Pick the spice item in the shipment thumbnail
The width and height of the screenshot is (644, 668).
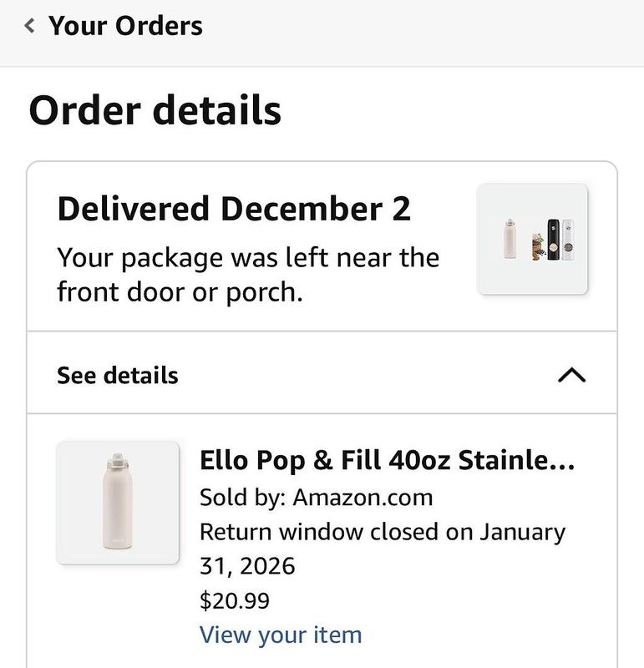(x=538, y=247)
